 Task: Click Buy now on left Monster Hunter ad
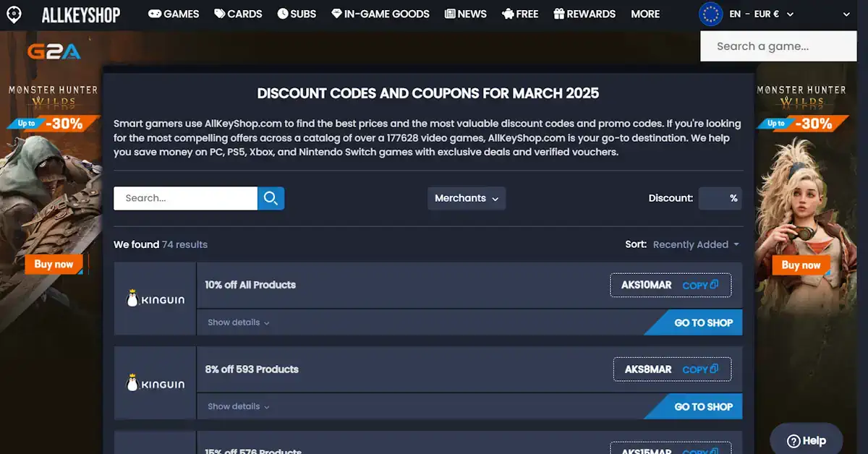pyautogui.click(x=54, y=265)
